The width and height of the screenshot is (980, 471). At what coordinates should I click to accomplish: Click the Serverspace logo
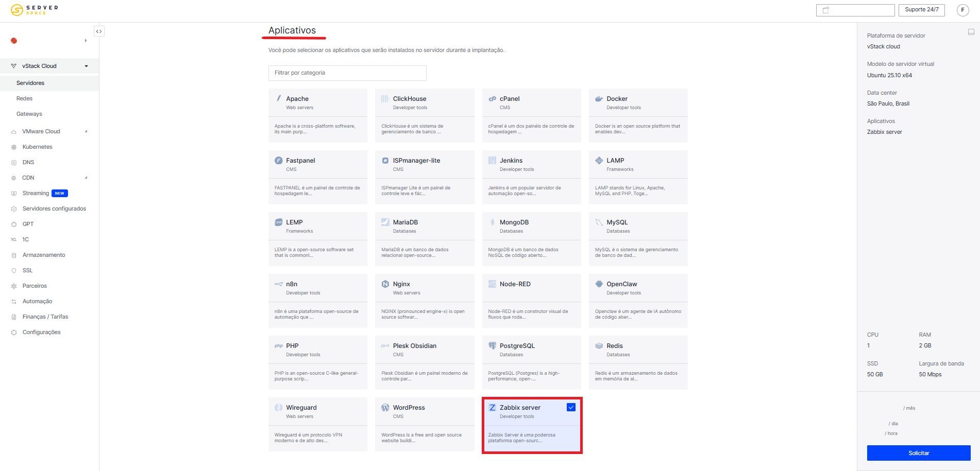click(35, 10)
